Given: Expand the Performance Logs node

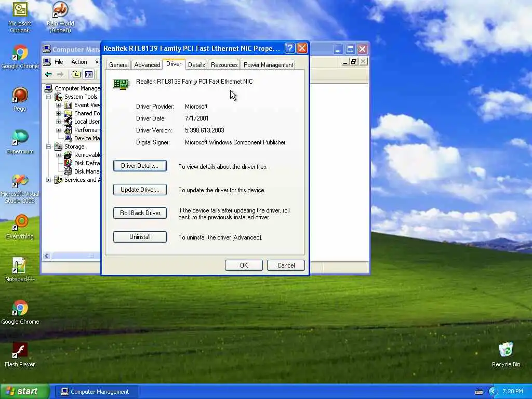Looking at the screenshot, I should point(58,130).
